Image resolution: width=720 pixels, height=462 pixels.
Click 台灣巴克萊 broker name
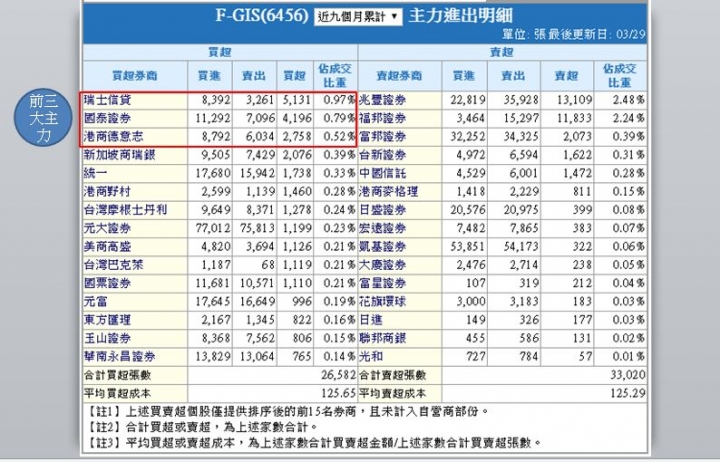pos(113,265)
